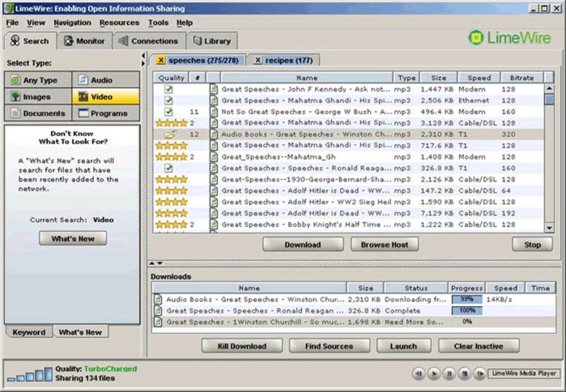Open the Search tab
The image size is (566, 392).
(30, 41)
